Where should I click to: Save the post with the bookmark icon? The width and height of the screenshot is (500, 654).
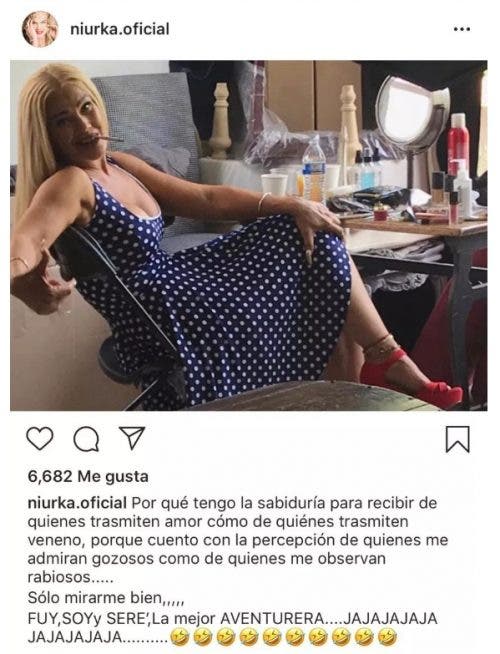click(x=458, y=439)
